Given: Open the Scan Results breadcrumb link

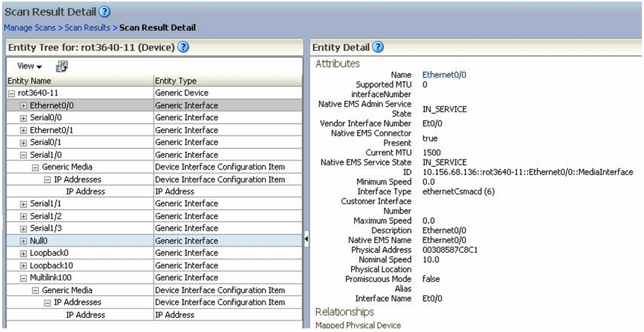Looking at the screenshot, I should tap(88, 28).
